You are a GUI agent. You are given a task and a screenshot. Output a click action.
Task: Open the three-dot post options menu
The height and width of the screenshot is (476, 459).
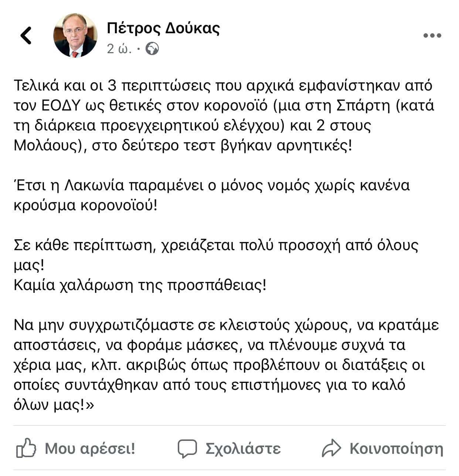[x=432, y=36]
